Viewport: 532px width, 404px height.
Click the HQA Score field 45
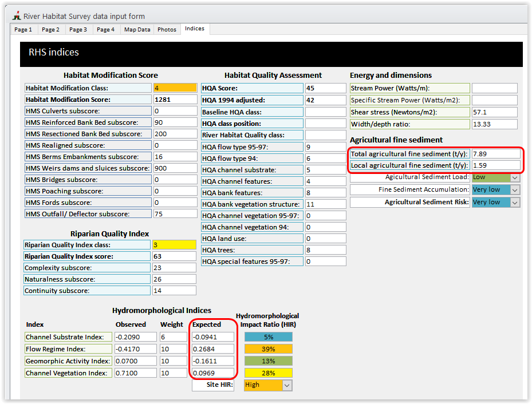pyautogui.click(x=326, y=89)
